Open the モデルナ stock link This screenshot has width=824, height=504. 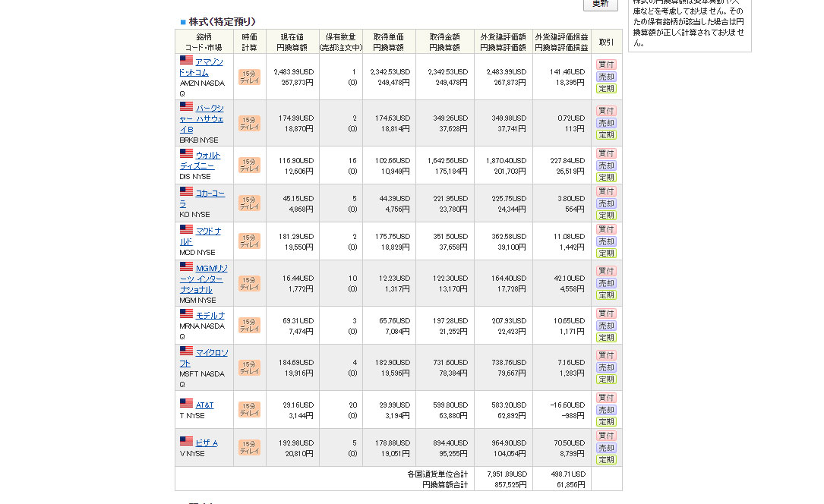point(210,316)
